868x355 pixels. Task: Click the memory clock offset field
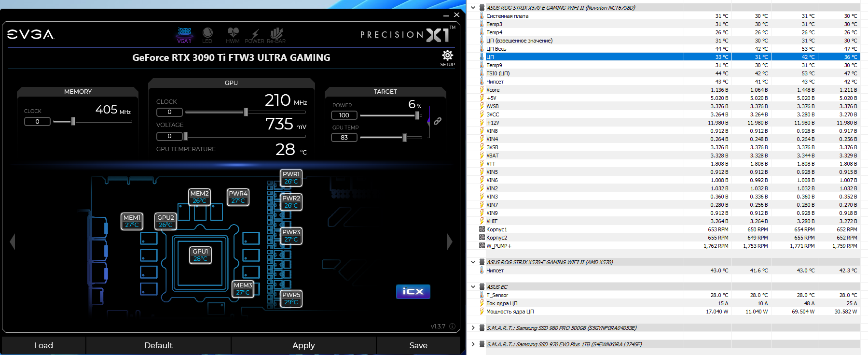[37, 121]
